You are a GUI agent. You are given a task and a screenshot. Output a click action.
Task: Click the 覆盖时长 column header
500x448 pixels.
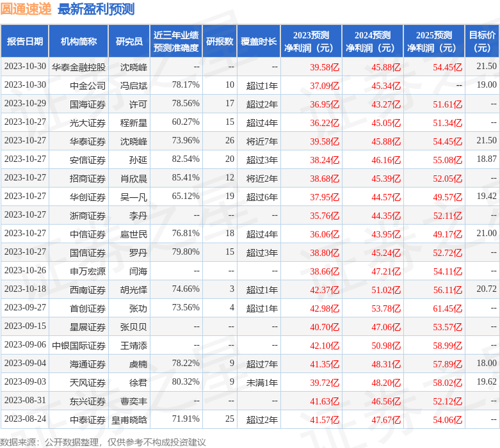tap(259, 41)
